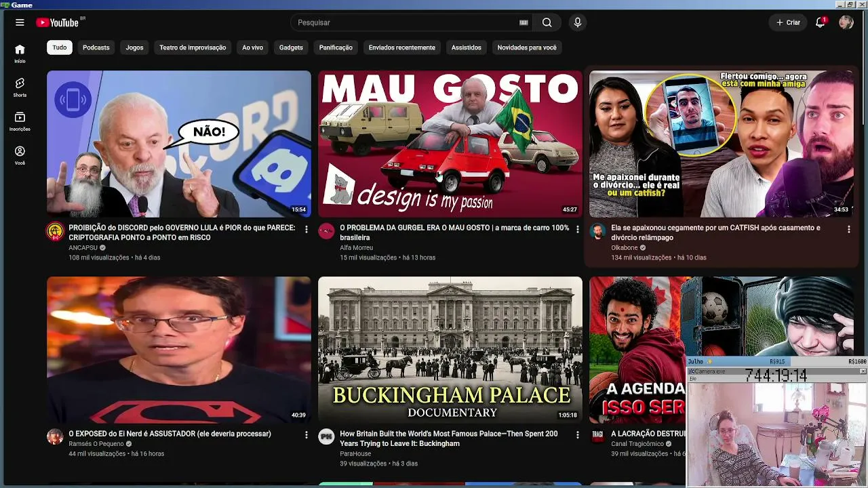
Task: Open the Olkabone channel name link
Action: point(625,248)
